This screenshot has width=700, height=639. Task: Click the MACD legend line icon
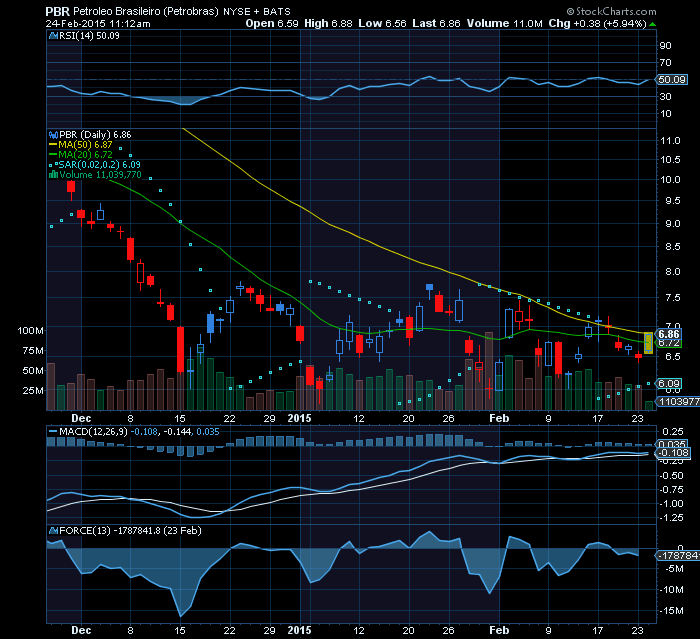click(x=53, y=432)
